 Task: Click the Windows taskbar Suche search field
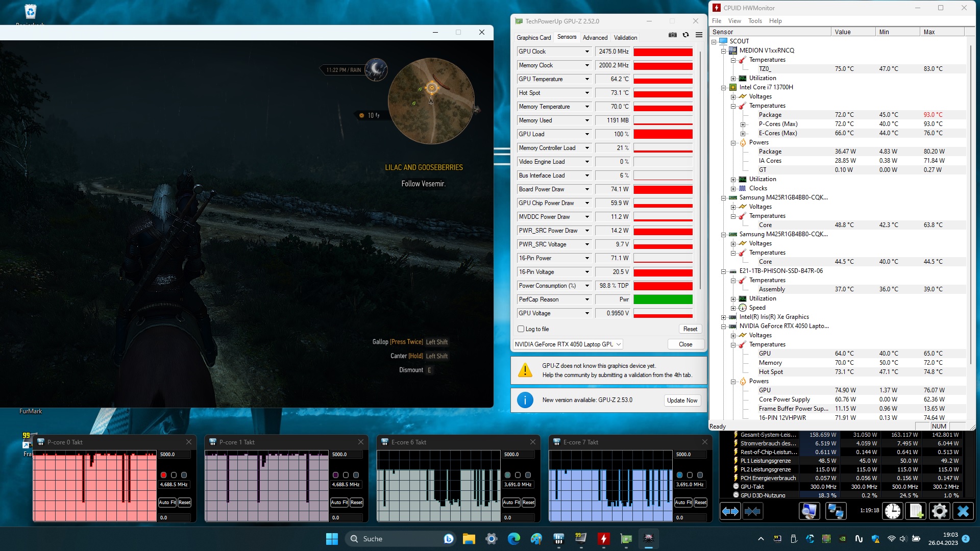[401, 539]
